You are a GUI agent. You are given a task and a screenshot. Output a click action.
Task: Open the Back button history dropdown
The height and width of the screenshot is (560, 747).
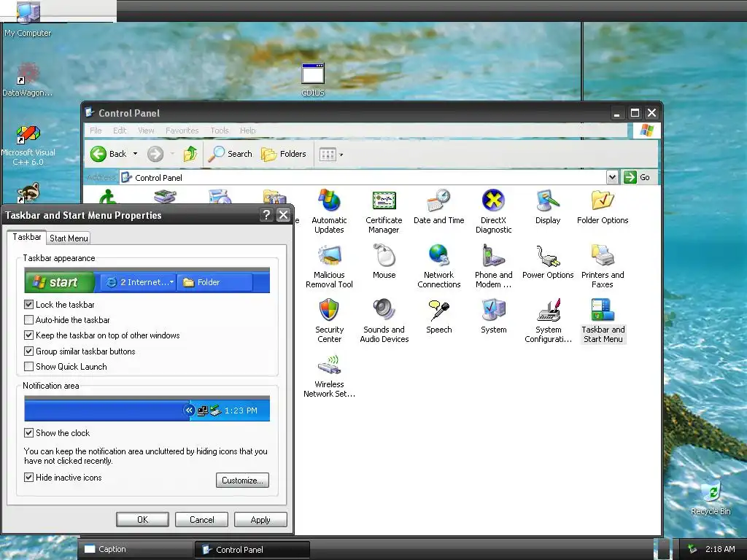click(135, 154)
